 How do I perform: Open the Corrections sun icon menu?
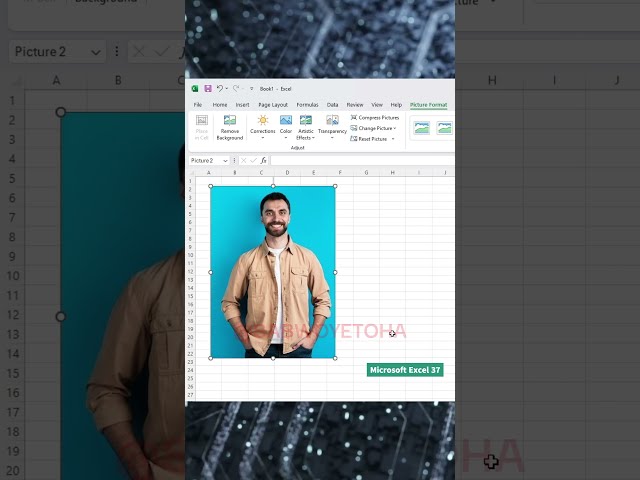tap(262, 127)
